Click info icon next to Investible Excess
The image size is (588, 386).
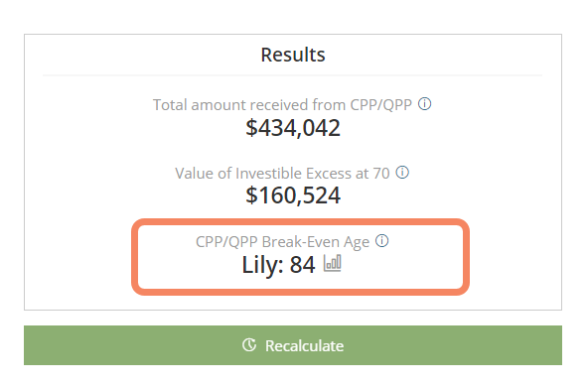pos(402,173)
